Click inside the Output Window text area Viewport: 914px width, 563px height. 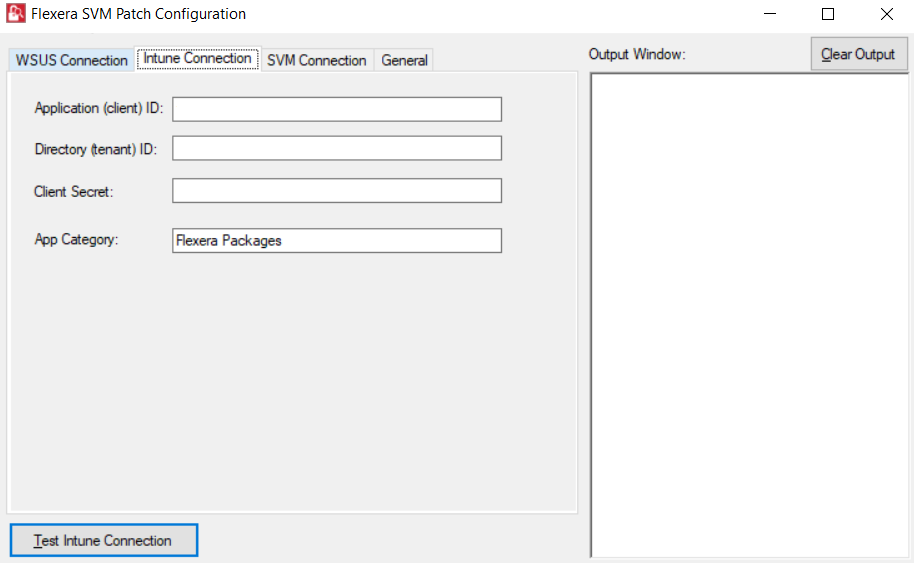coord(750,315)
